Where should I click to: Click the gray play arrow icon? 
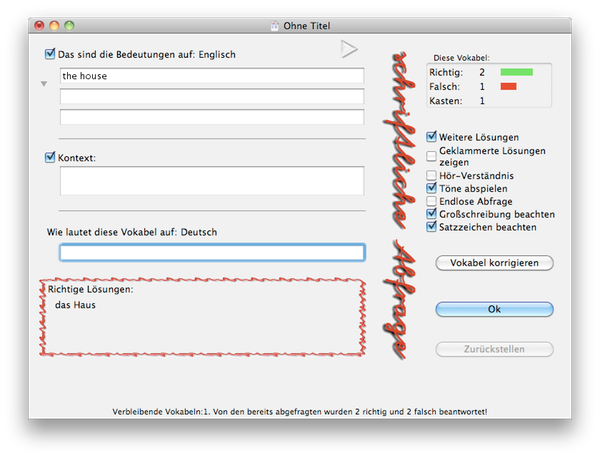click(x=349, y=49)
